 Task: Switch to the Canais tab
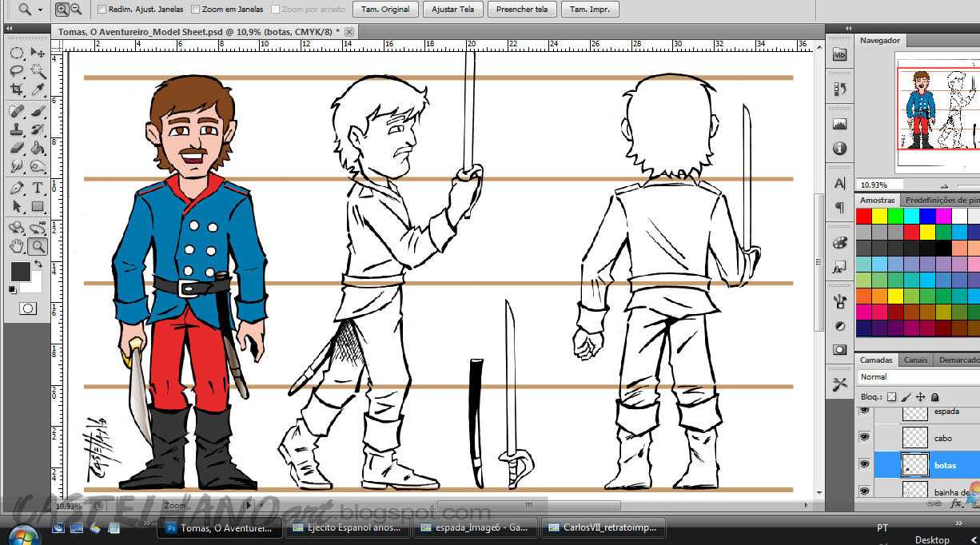[x=916, y=360]
